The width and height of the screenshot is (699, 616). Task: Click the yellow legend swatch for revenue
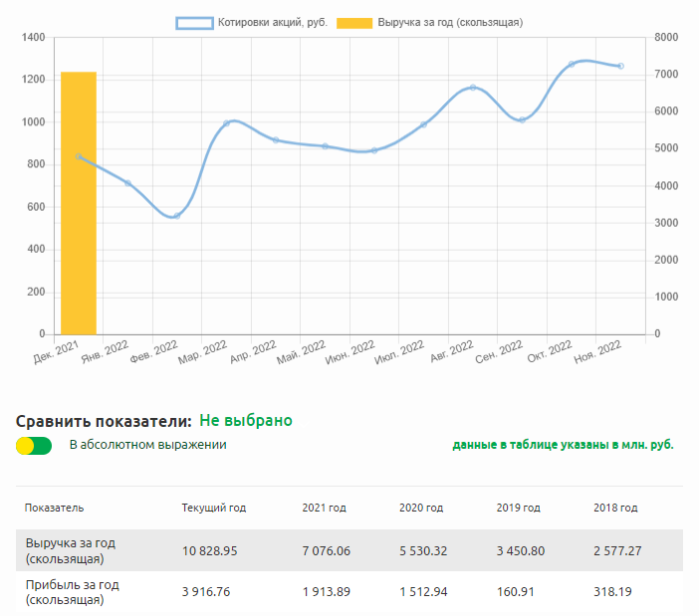pyautogui.click(x=354, y=22)
